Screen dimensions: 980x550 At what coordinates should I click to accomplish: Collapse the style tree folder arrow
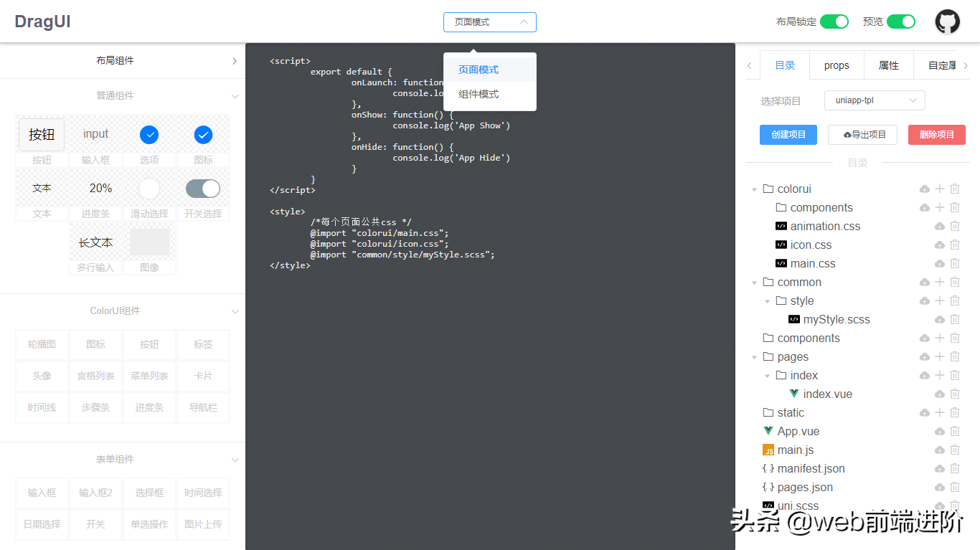[x=767, y=301]
